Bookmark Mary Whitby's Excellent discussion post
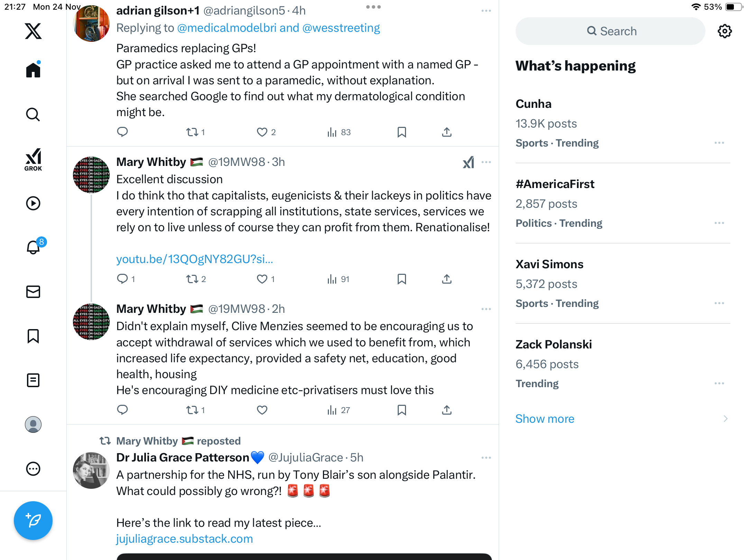Screen dimensions: 747x560 [x=402, y=279]
